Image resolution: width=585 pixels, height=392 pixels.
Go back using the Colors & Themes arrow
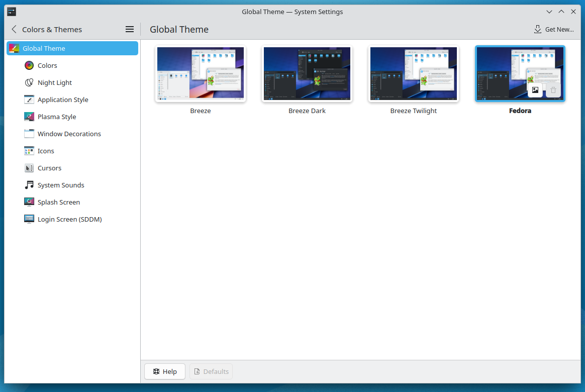point(14,30)
